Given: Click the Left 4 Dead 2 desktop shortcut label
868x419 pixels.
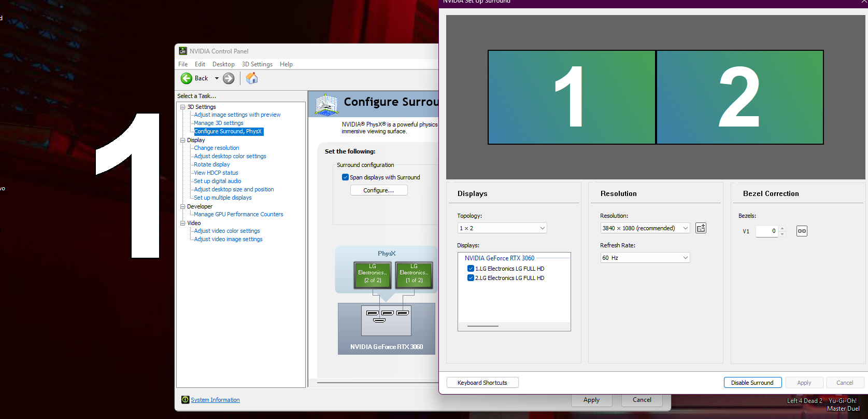Looking at the screenshot, I should point(805,401).
